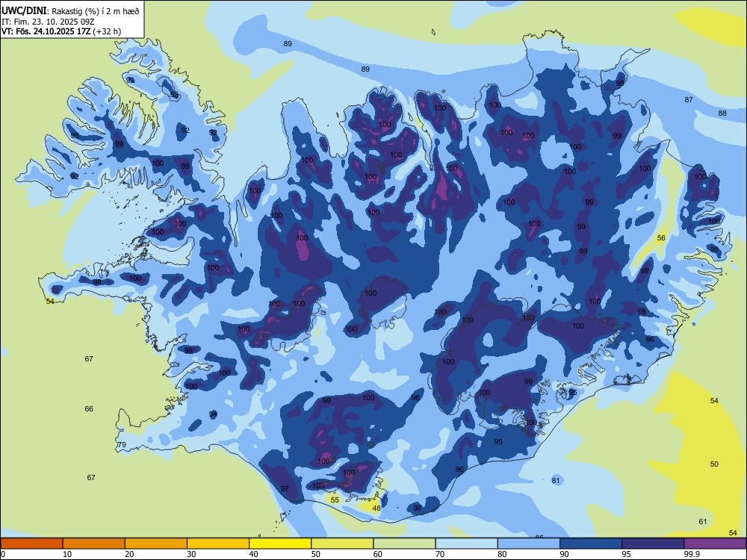Select the '10' legend scale label
Image resolution: width=747 pixels, height=560 pixels.
point(67,554)
